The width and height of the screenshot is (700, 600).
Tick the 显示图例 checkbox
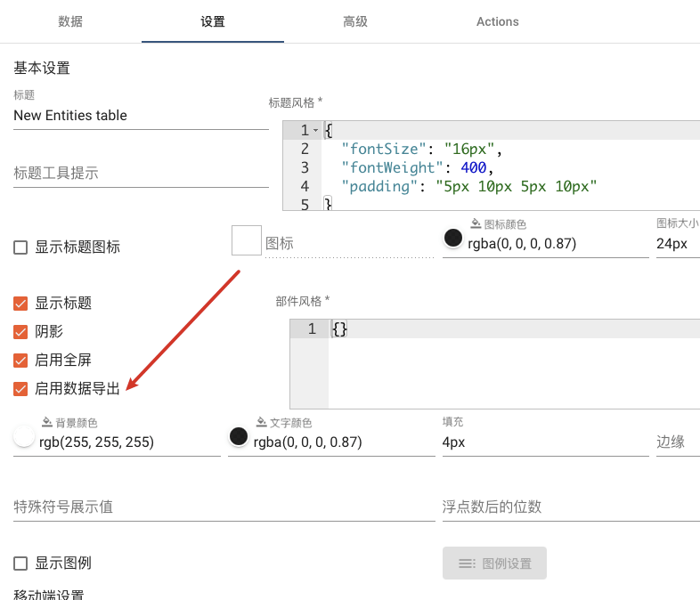click(20, 564)
